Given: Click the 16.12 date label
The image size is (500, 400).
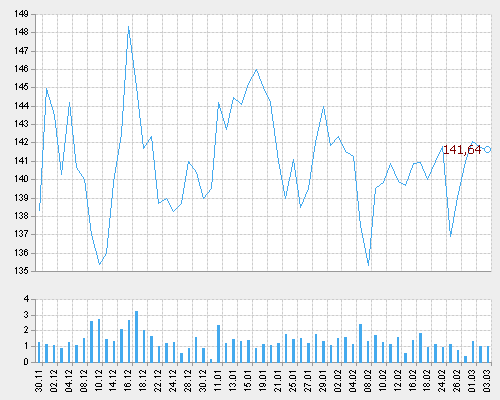Looking at the screenshot, I should click(x=129, y=381).
